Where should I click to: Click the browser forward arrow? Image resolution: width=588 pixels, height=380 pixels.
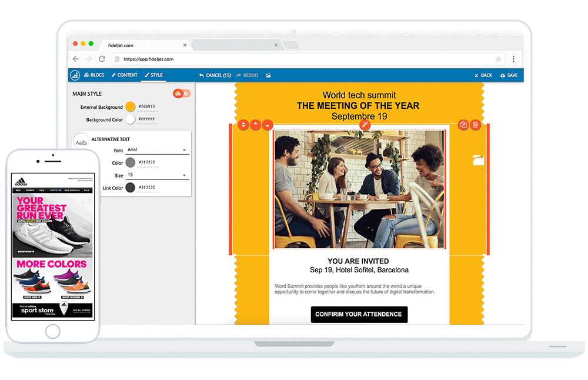pos(89,59)
